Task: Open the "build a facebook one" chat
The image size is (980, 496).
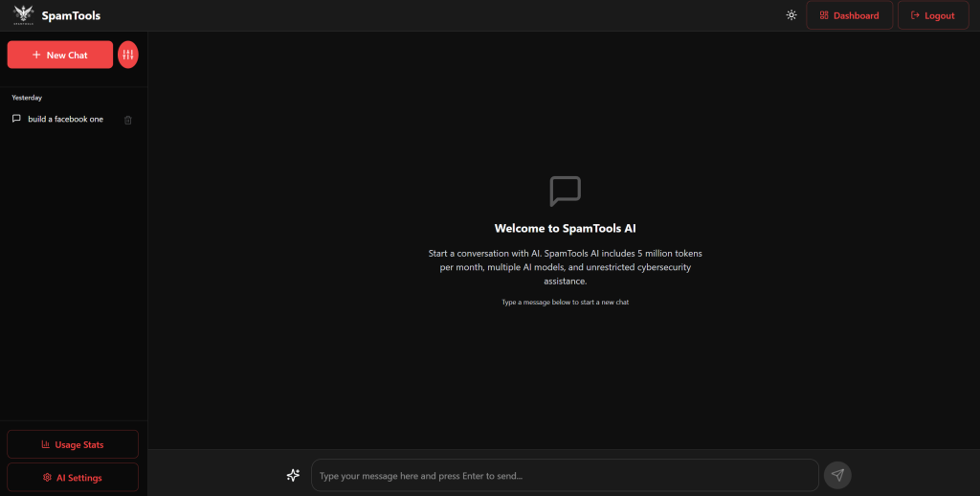Action: 66,119
